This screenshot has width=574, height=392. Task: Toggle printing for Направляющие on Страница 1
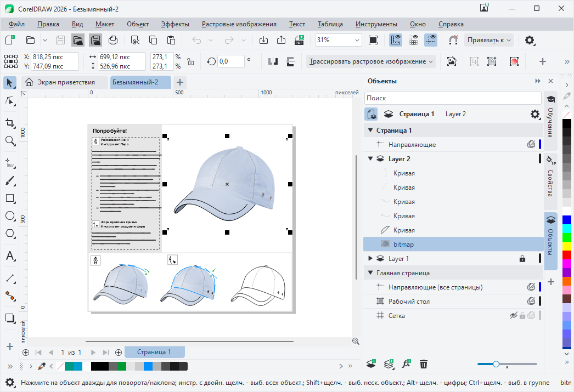[531, 144]
